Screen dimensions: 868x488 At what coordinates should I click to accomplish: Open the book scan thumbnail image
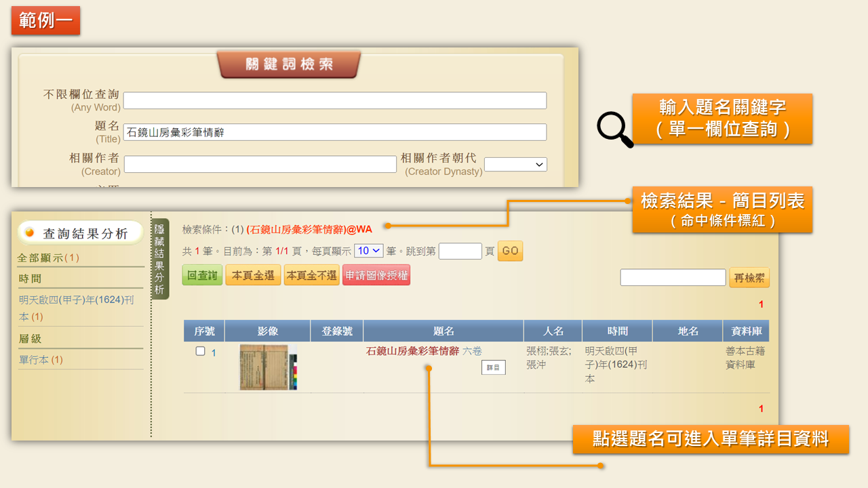(x=268, y=367)
